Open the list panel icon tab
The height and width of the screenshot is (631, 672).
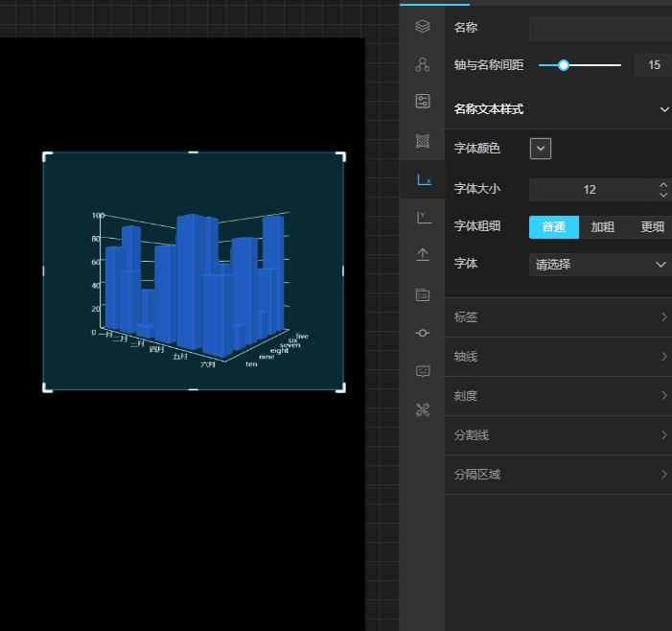point(423,295)
